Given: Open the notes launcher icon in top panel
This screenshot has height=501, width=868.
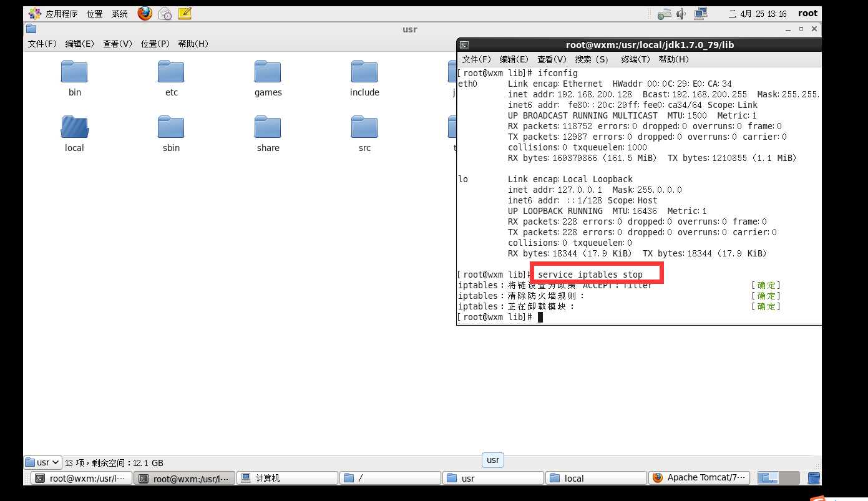Looking at the screenshot, I should coord(184,13).
